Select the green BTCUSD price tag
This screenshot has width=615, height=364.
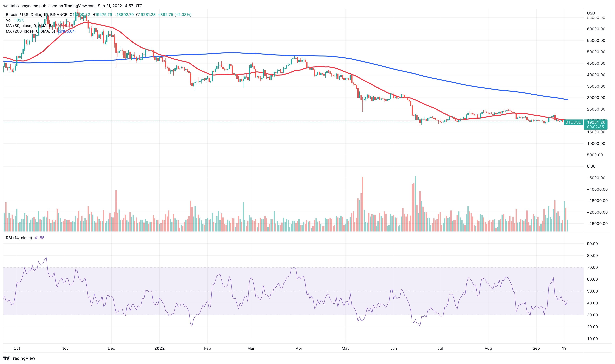573,122
